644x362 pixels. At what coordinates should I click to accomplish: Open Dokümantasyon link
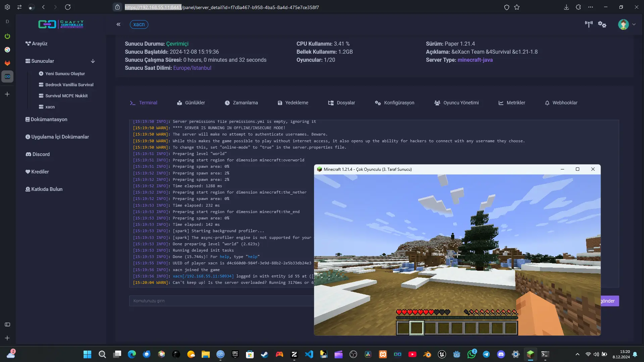tap(46, 119)
